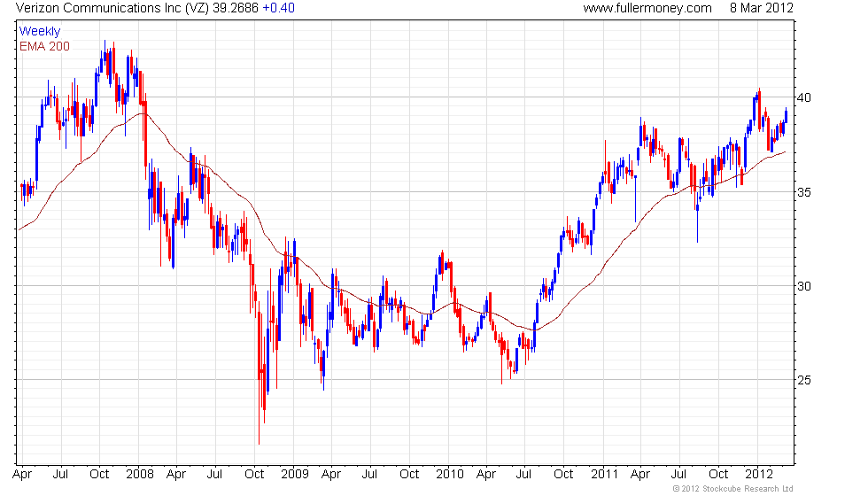Click the y-axis label 25
This screenshot has width=868, height=496.
[804, 380]
